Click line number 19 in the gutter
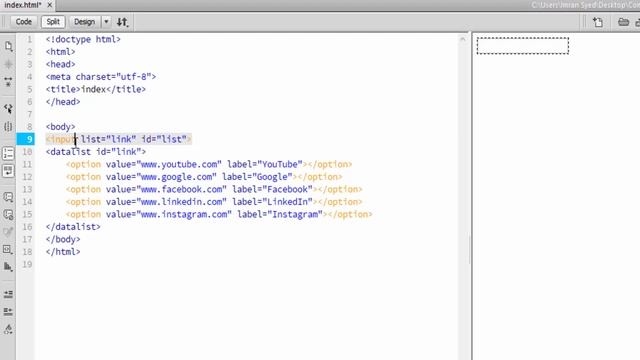640x360 pixels. (27, 264)
